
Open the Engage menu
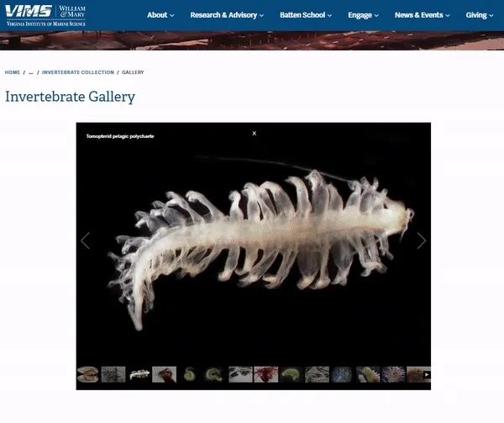click(x=363, y=15)
